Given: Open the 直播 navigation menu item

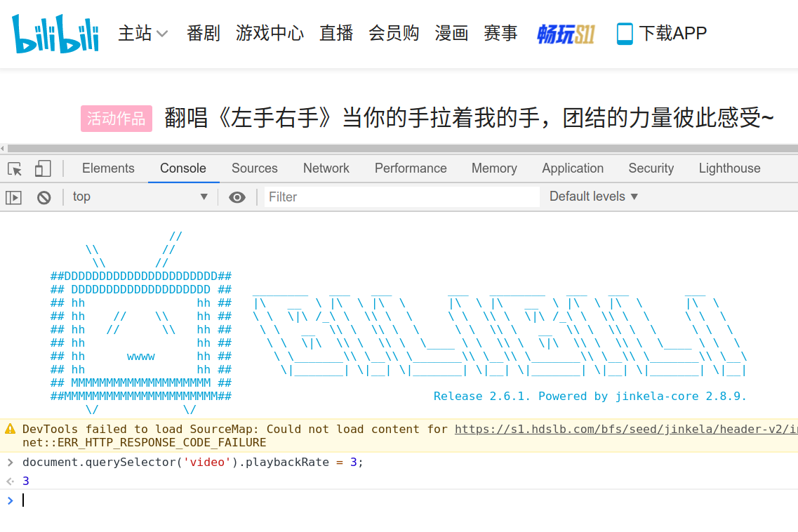Looking at the screenshot, I should tap(336, 33).
